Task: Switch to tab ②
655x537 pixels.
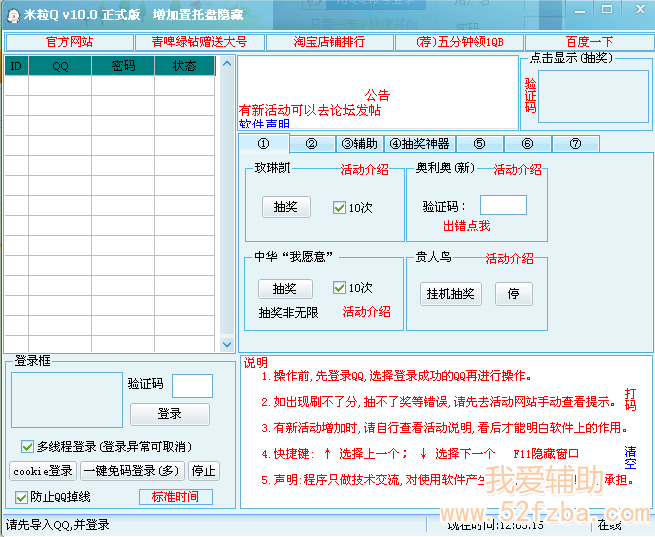Action: click(312, 144)
